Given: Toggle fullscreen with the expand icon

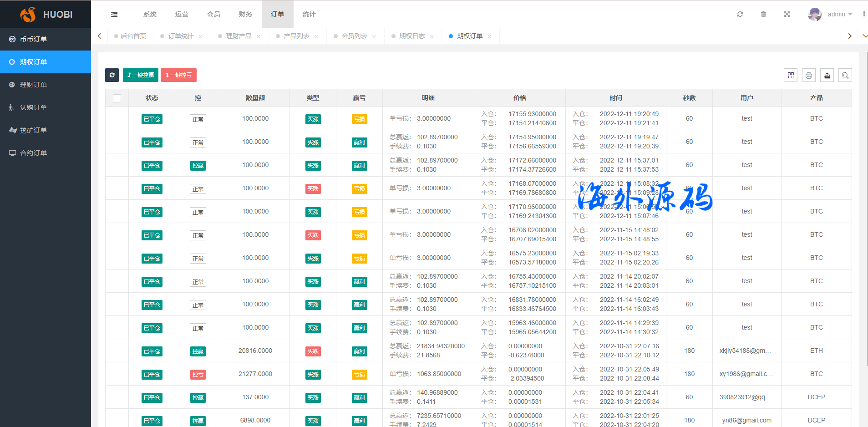Looking at the screenshot, I should point(787,15).
